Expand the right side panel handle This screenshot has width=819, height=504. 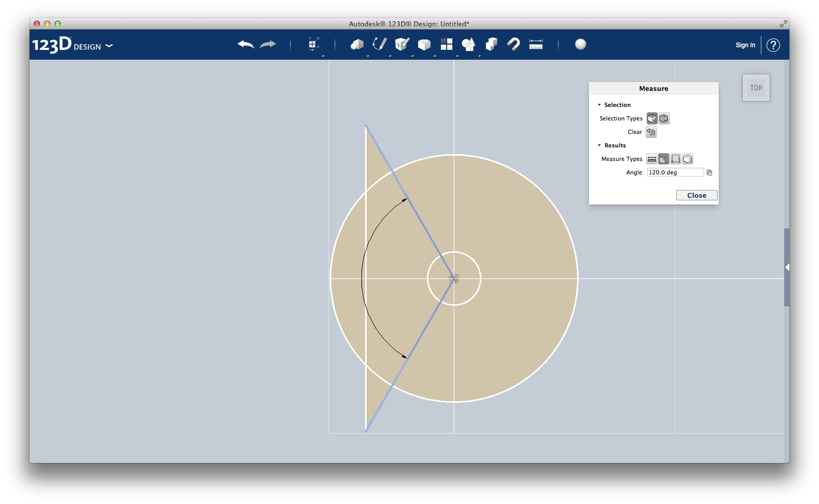(x=787, y=267)
